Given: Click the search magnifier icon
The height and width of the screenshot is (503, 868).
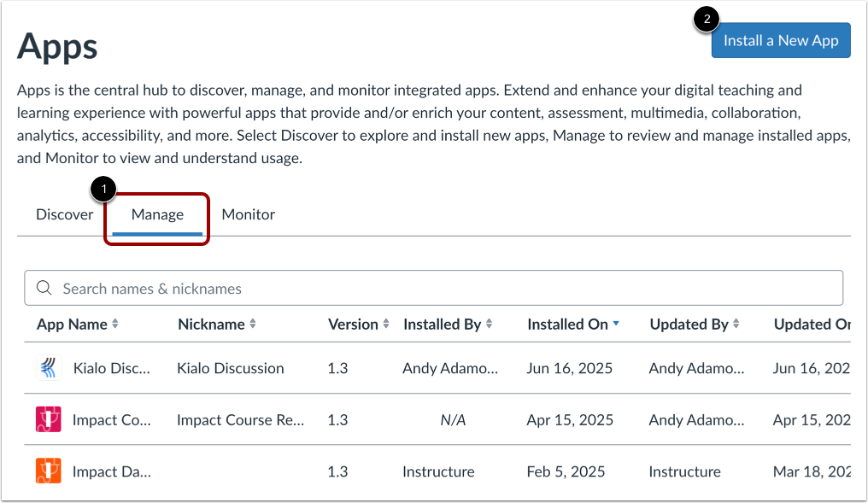Looking at the screenshot, I should [44, 289].
